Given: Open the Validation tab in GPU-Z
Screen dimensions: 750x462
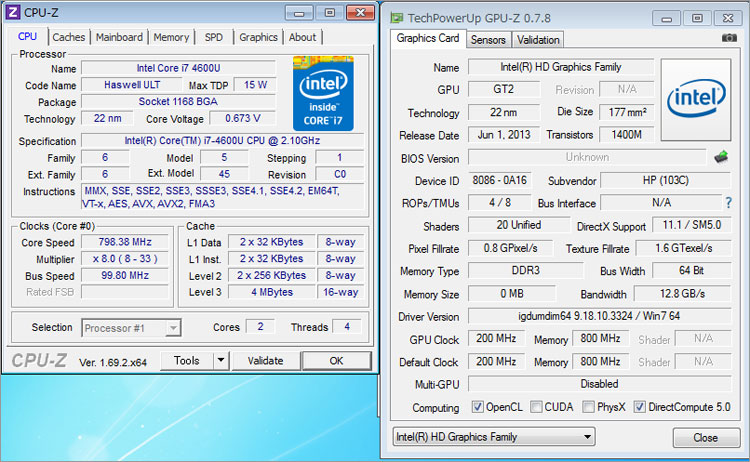Looking at the screenshot, I should [x=538, y=40].
